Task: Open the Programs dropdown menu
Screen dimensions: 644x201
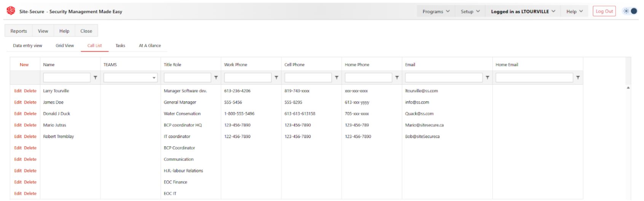Action: (436, 11)
